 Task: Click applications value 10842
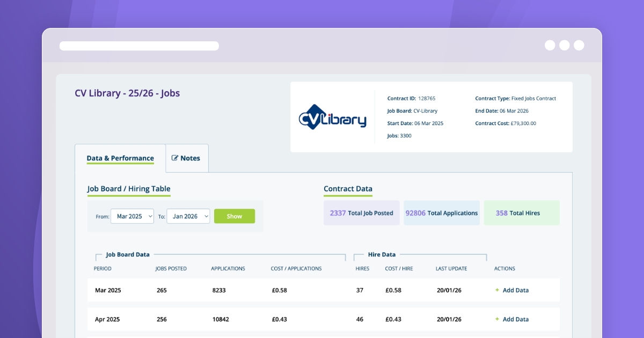(221, 319)
